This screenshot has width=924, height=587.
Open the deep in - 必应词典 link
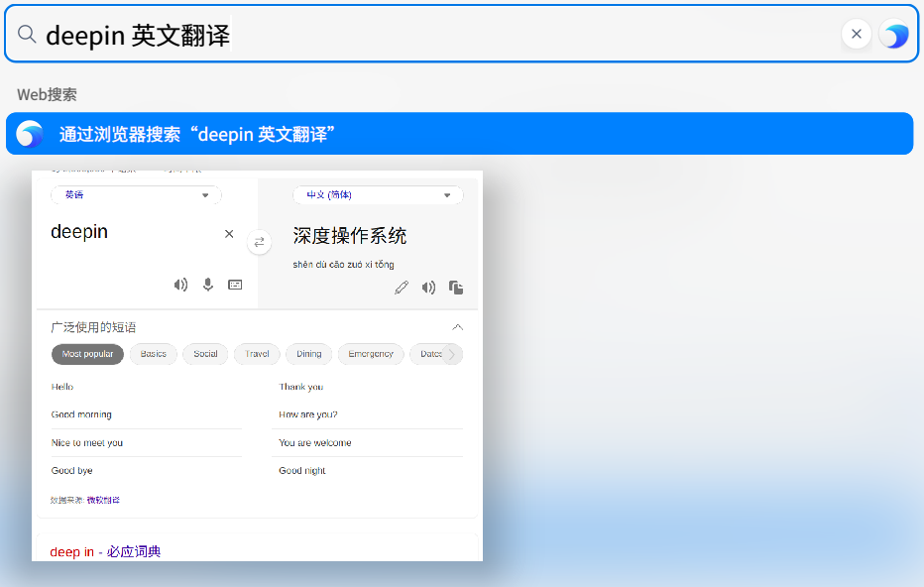click(105, 552)
